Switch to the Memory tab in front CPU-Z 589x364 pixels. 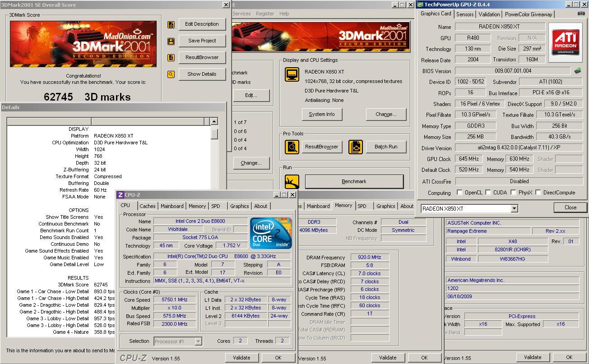[x=197, y=206]
